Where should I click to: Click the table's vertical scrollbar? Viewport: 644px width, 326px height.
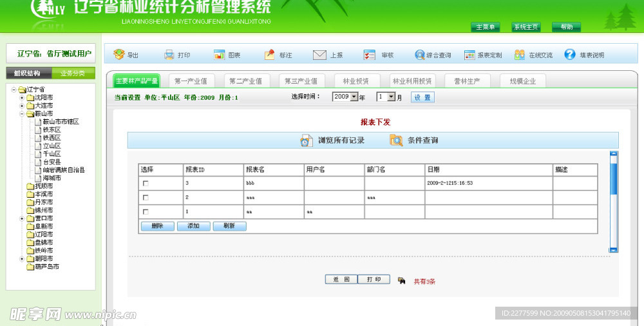click(613, 200)
